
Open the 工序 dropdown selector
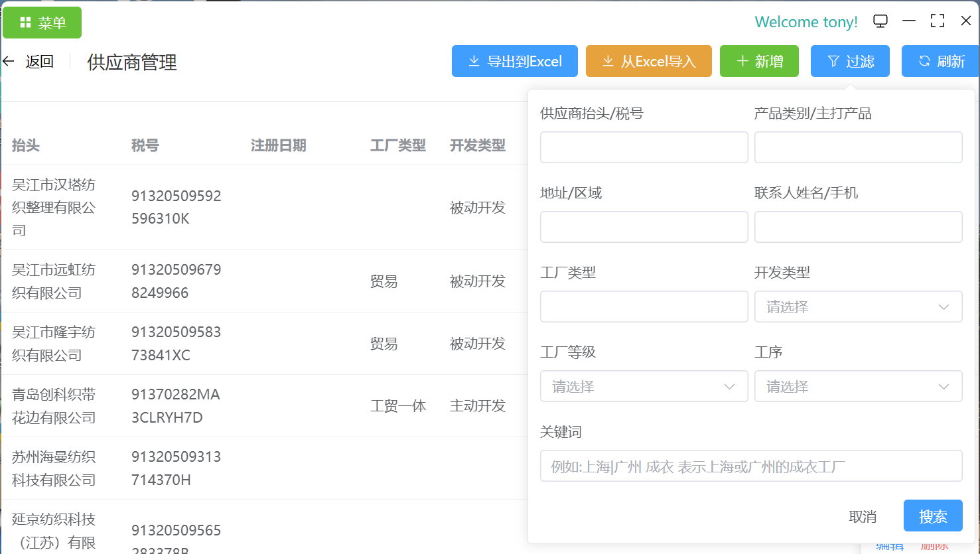[x=858, y=386]
